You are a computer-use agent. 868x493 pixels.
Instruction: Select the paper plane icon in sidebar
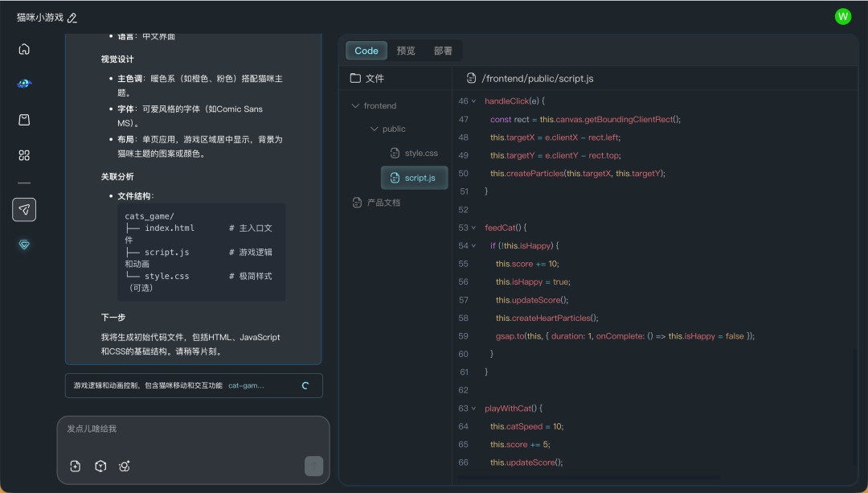pos(24,209)
